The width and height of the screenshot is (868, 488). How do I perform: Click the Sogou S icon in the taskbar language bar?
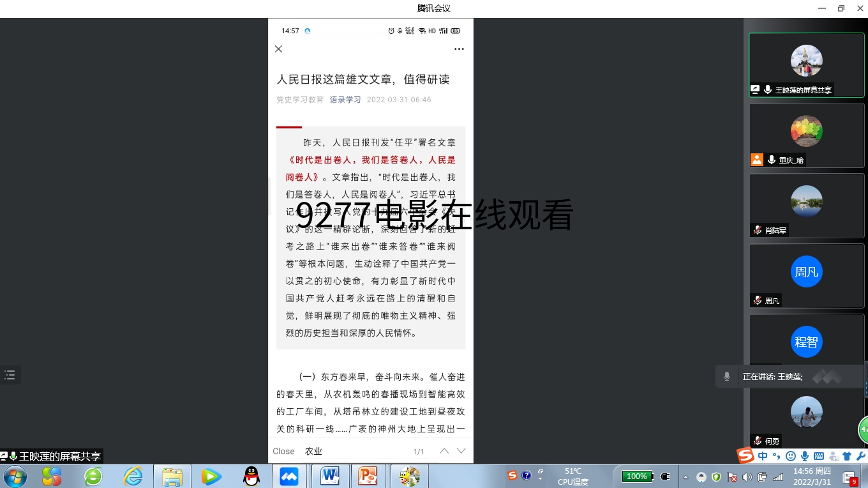click(x=512, y=475)
